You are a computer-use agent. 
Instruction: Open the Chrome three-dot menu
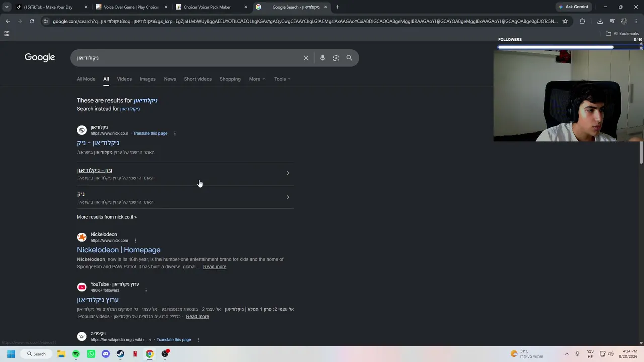tap(636, 21)
